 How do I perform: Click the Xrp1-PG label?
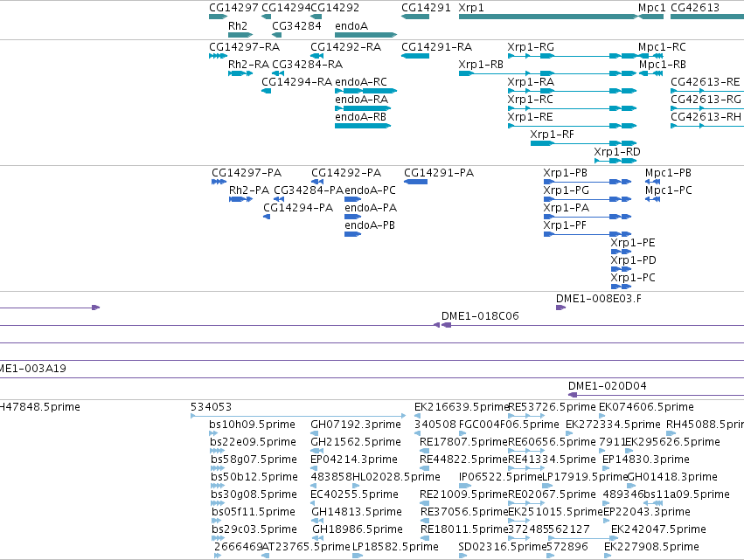pyautogui.click(x=566, y=190)
